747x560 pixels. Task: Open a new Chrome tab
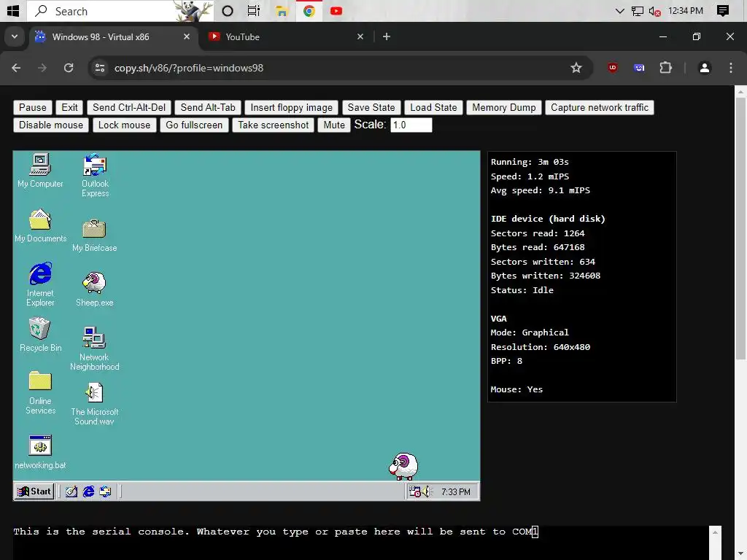(x=387, y=36)
